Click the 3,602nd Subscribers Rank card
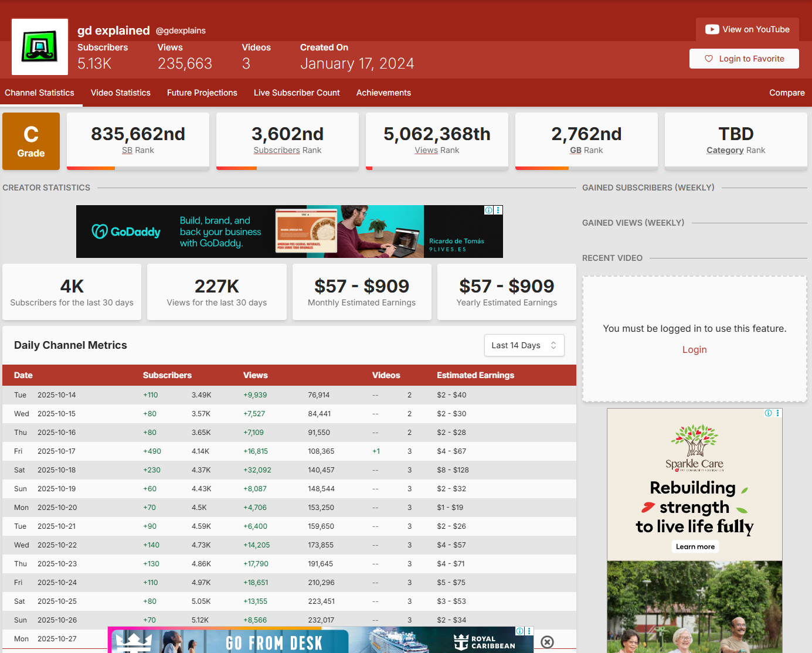 pyautogui.click(x=287, y=141)
